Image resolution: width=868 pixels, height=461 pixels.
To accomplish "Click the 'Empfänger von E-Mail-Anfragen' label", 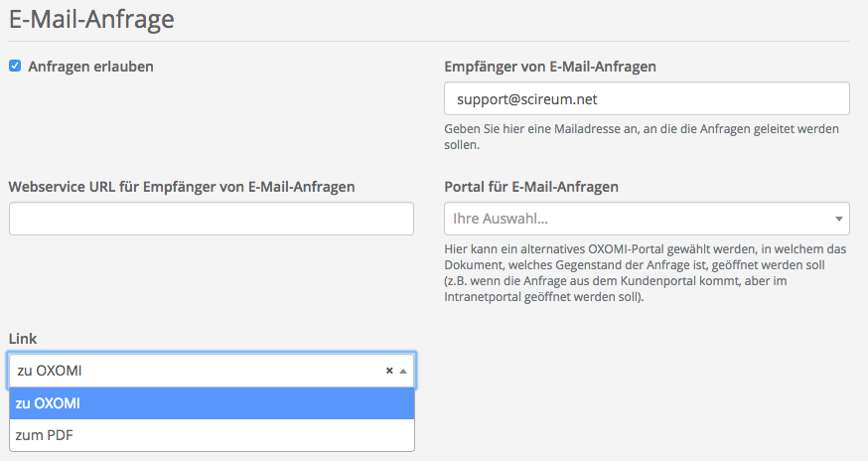I will (549, 67).
